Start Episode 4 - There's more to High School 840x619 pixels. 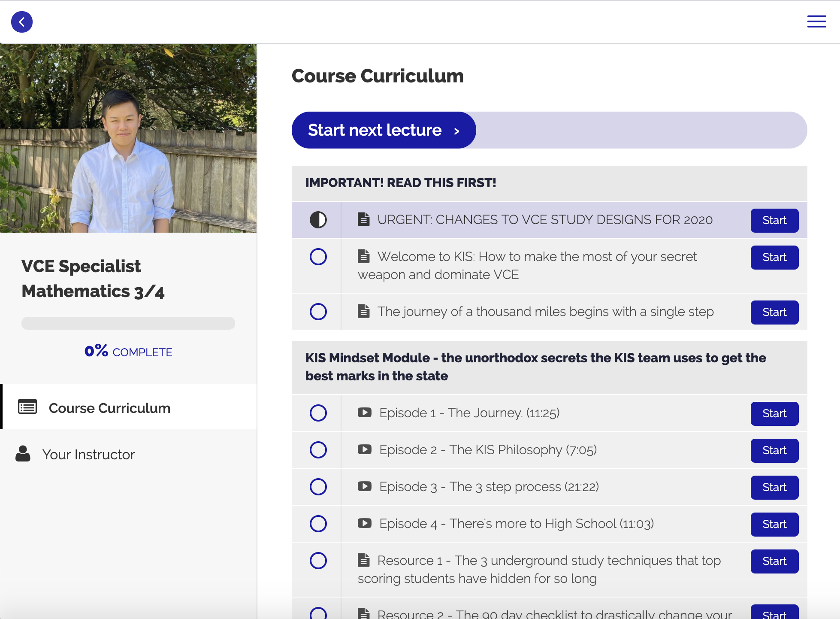click(x=774, y=524)
